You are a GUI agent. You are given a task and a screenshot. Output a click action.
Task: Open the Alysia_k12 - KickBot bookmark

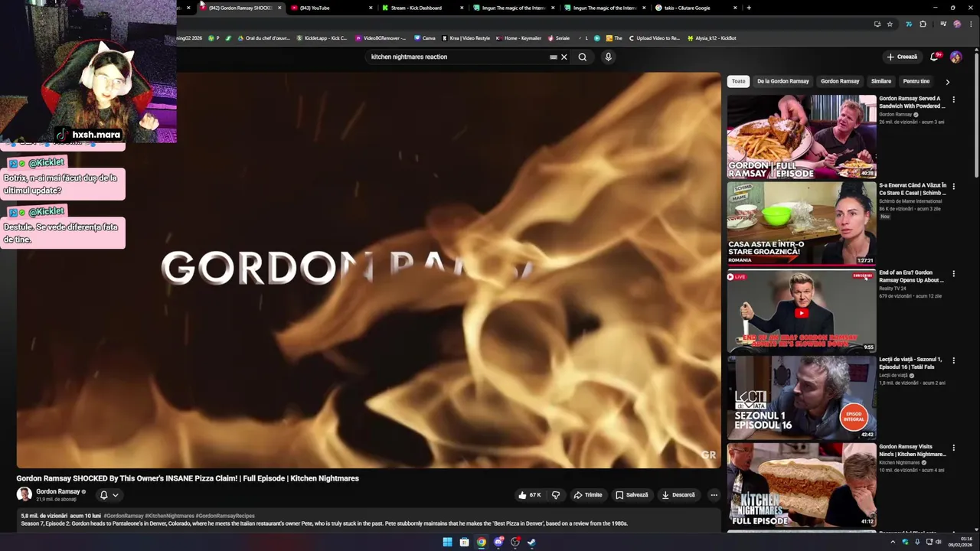click(x=711, y=37)
